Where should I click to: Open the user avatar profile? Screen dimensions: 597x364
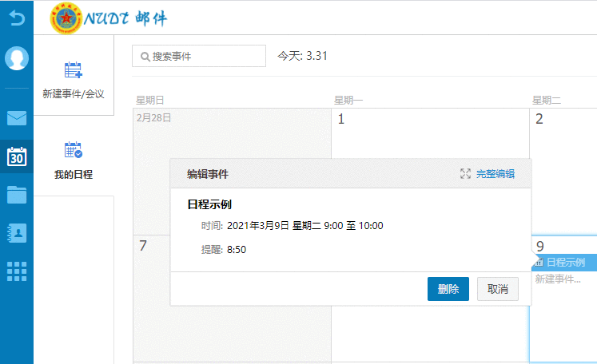point(17,58)
